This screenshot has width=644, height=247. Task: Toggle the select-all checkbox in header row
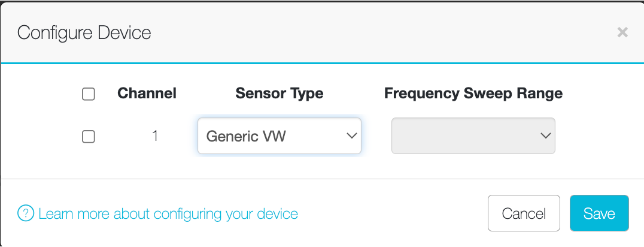point(89,94)
